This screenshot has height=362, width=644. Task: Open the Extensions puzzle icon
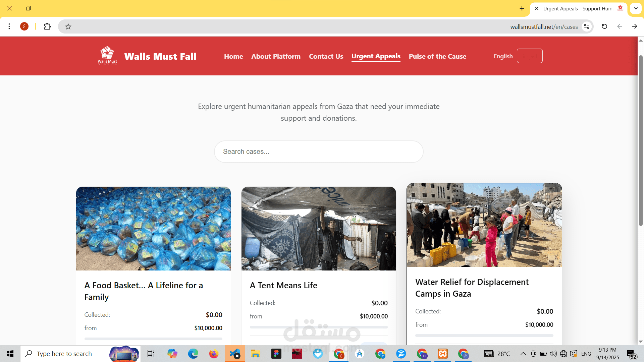click(x=47, y=26)
